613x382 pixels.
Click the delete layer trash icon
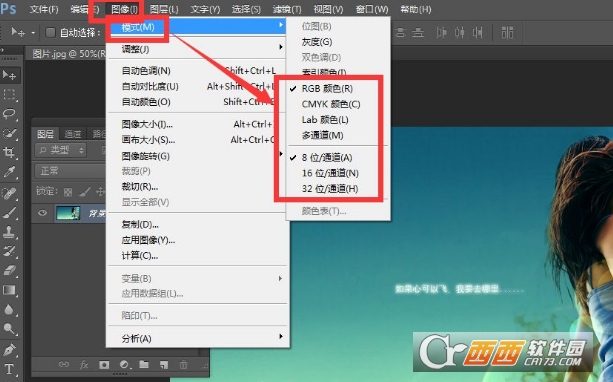pos(183,364)
